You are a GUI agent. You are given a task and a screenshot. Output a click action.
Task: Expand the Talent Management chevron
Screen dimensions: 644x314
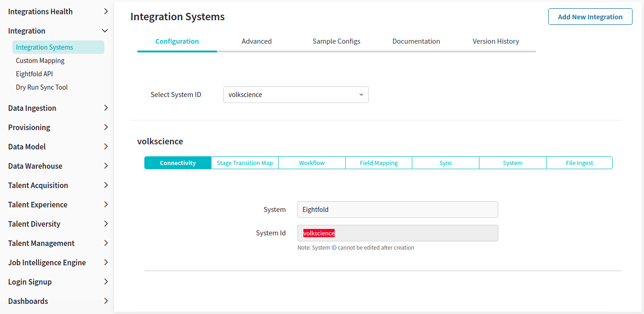[x=106, y=243]
